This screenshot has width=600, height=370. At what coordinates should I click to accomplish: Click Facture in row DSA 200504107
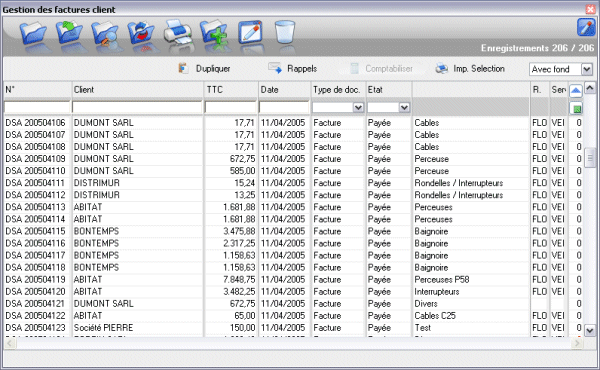(x=327, y=135)
